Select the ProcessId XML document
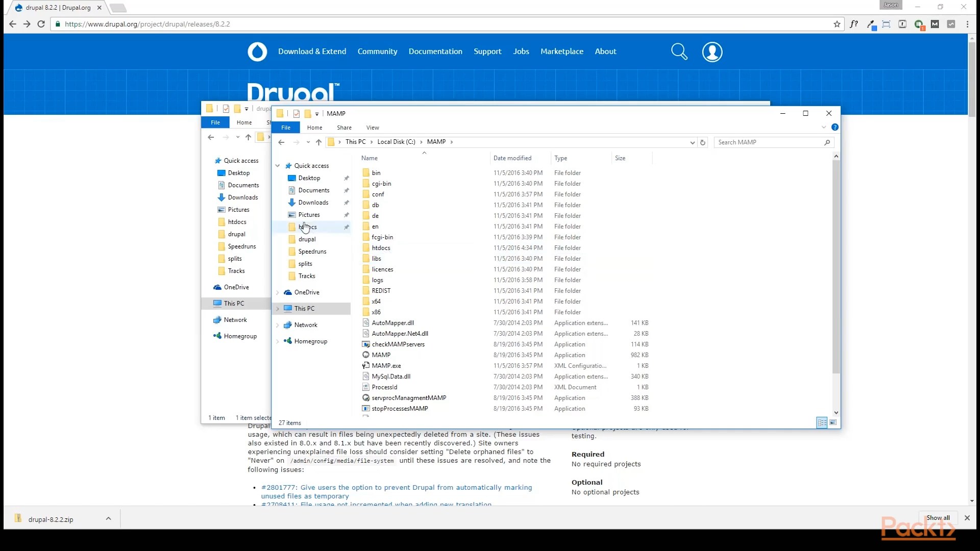The width and height of the screenshot is (980, 551). pos(384,387)
